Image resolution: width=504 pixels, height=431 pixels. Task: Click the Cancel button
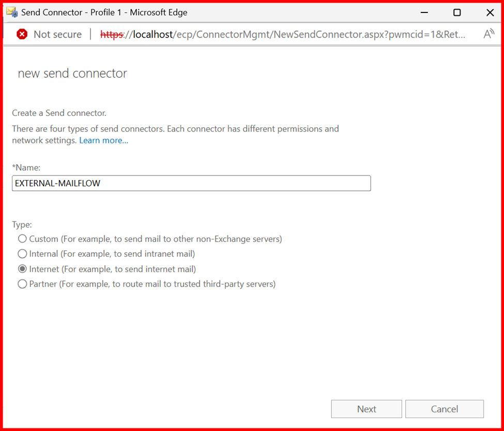pyautogui.click(x=445, y=409)
